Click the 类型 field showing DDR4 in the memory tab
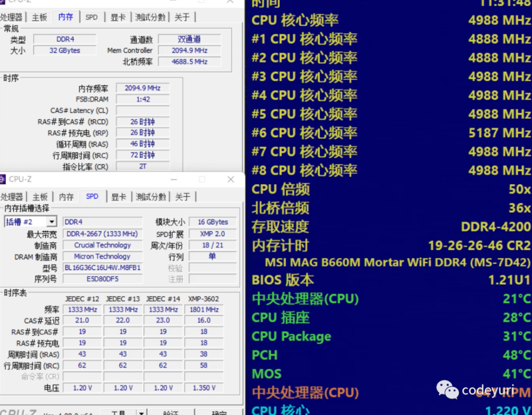Viewport: 532px width, 415px height. 65,39
